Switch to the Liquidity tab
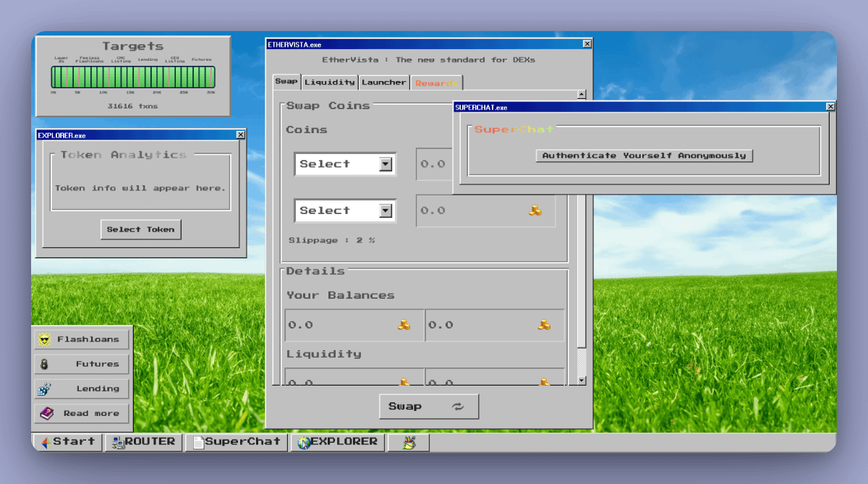 (329, 82)
